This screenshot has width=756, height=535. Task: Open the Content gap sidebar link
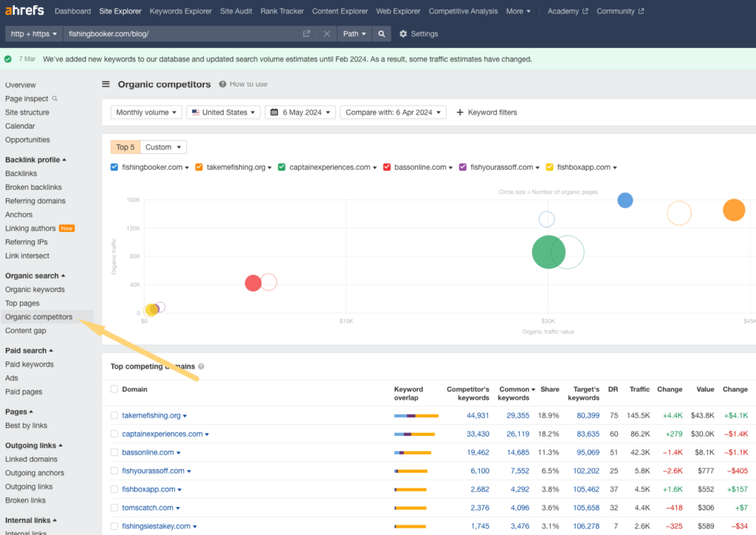[26, 331]
